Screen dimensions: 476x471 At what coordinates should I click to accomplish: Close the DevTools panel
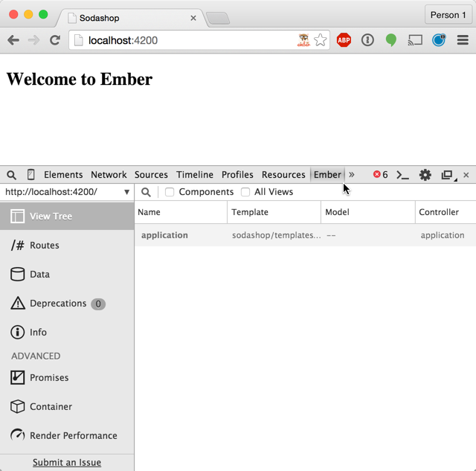466,175
